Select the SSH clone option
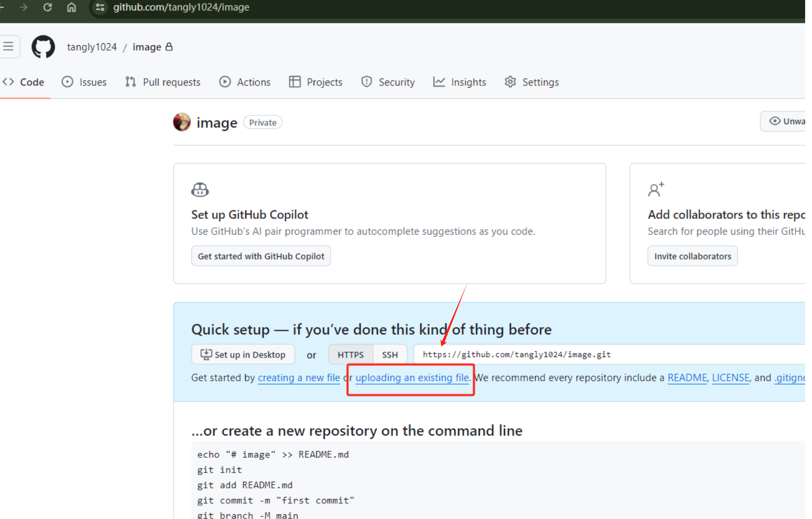The height and width of the screenshot is (519, 812). tap(390, 355)
